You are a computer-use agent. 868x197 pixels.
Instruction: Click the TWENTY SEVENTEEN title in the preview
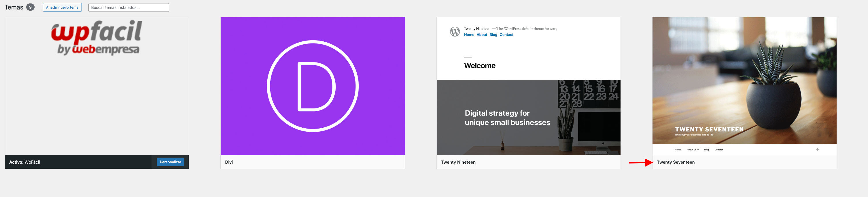(709, 129)
